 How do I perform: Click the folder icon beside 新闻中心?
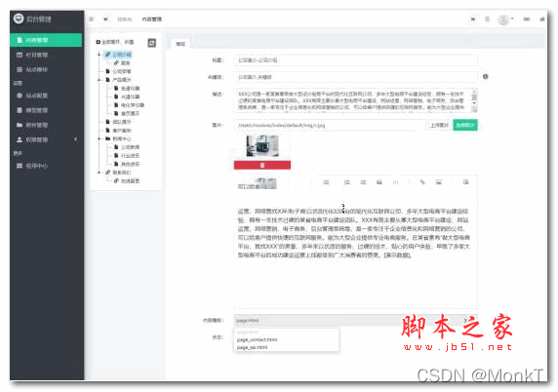(108, 138)
